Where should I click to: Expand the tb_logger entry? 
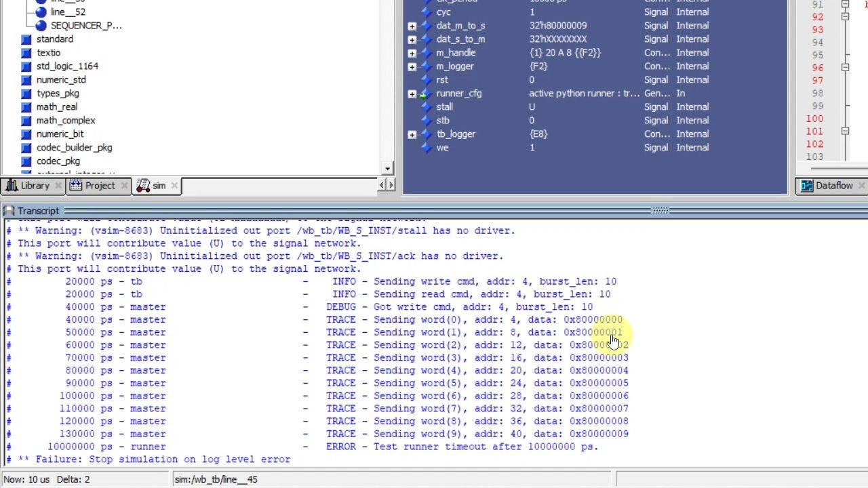point(412,134)
